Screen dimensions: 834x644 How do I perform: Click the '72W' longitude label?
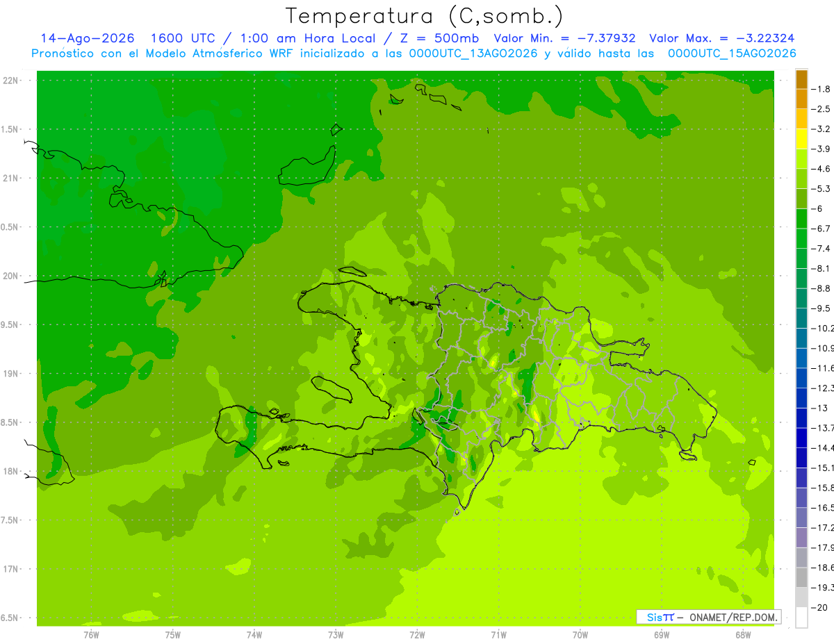pos(417,635)
